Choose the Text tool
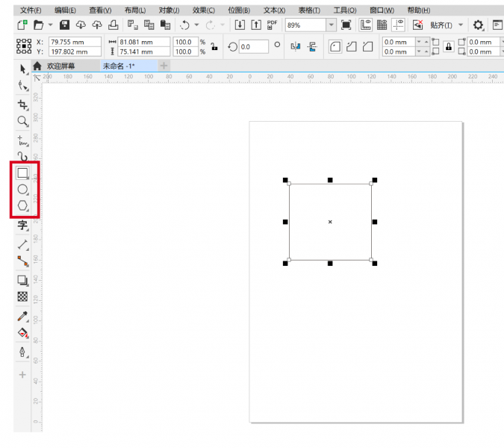 (22, 225)
